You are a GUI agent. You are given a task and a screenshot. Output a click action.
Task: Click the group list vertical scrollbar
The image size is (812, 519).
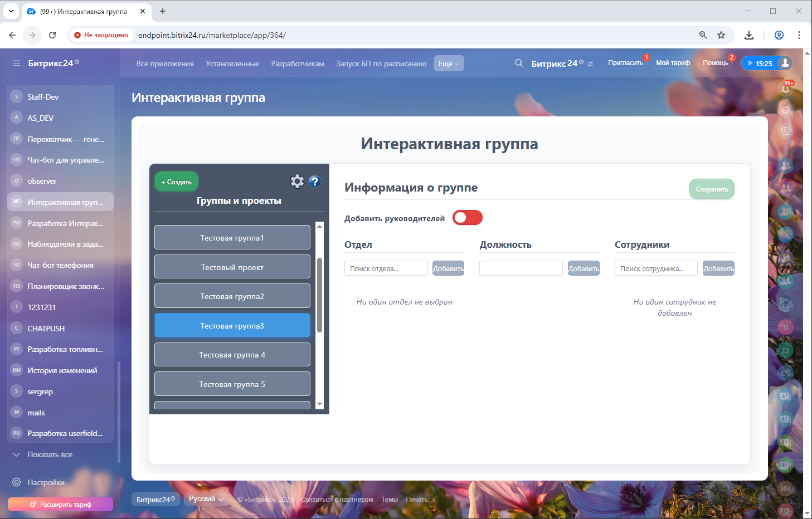pos(319,295)
